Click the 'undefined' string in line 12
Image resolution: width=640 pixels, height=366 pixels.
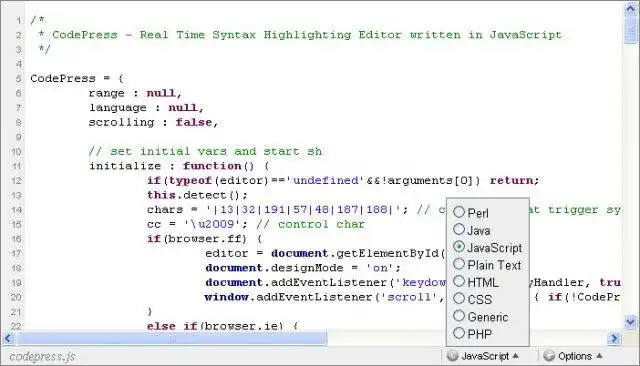pyautogui.click(x=325, y=180)
